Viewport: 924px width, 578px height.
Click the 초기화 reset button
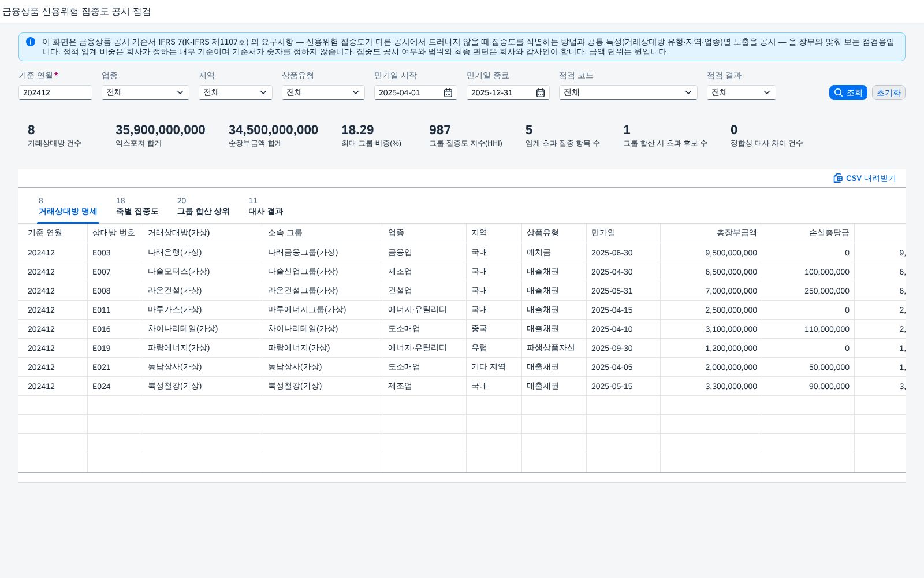[x=889, y=92]
